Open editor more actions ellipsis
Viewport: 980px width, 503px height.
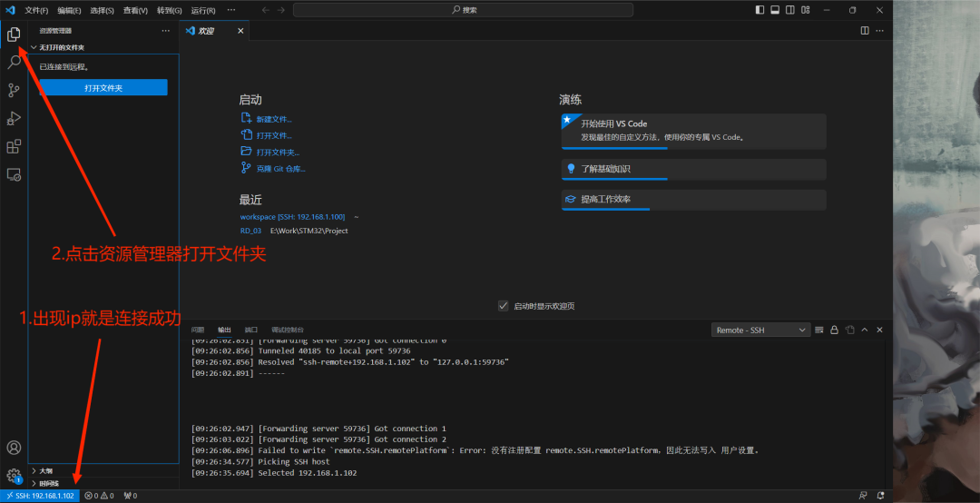(x=880, y=31)
